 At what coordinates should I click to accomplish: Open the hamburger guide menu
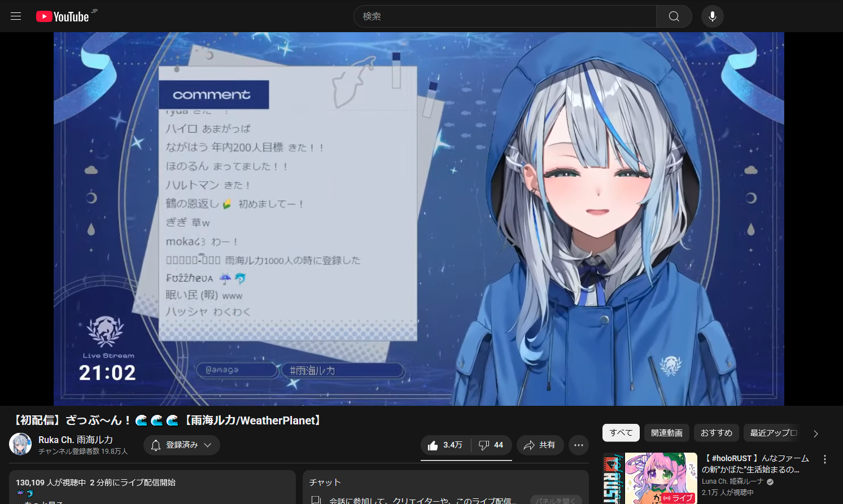tap(16, 16)
